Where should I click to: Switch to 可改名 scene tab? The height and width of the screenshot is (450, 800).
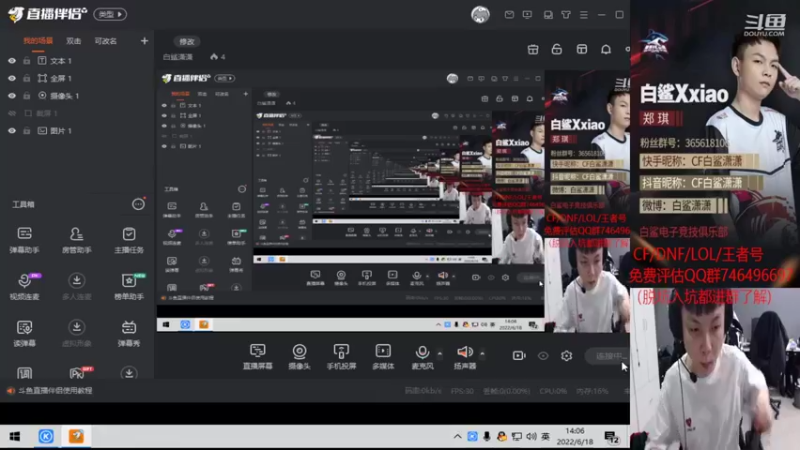[x=106, y=41]
